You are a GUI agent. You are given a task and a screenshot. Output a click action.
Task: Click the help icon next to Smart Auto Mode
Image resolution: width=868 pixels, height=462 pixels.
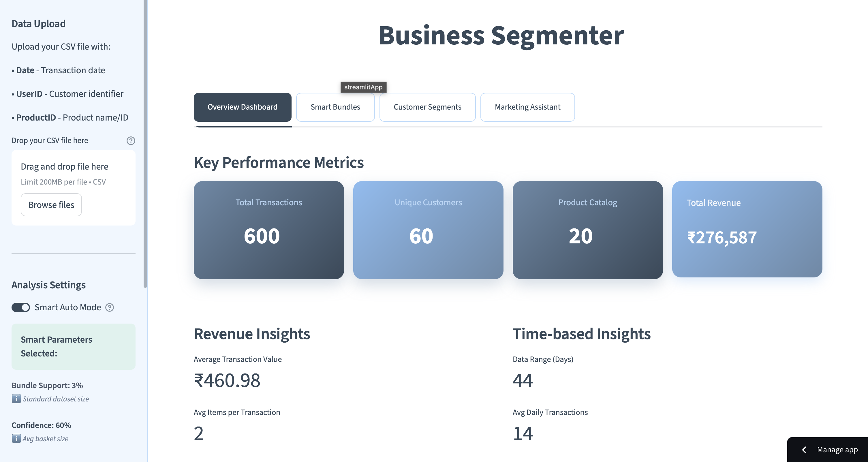pos(109,307)
